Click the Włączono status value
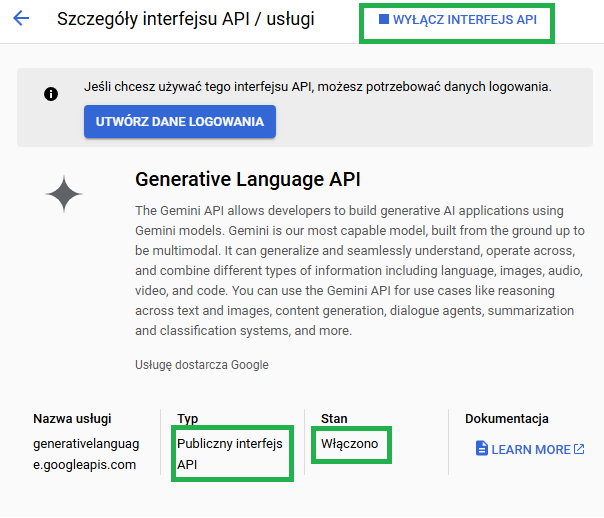The height and width of the screenshot is (518, 604). (x=349, y=444)
